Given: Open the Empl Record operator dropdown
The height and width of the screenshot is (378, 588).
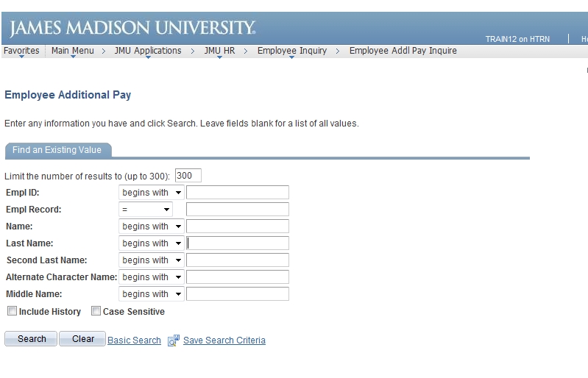Looking at the screenshot, I should 146,210.
